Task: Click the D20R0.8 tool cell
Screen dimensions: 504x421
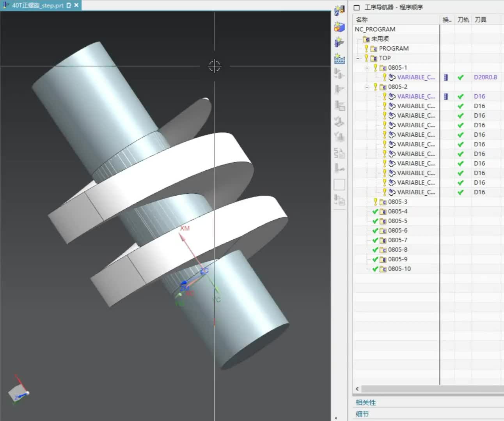Action: pos(485,77)
